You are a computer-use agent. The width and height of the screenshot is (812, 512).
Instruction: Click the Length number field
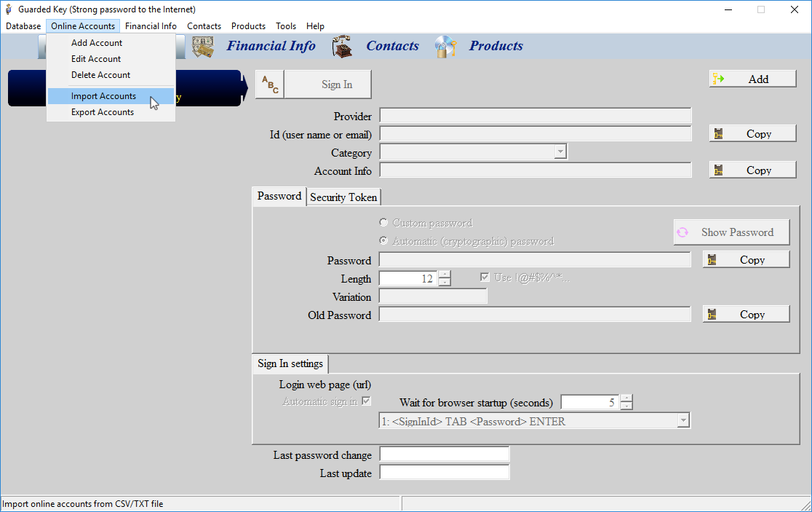[x=409, y=278]
